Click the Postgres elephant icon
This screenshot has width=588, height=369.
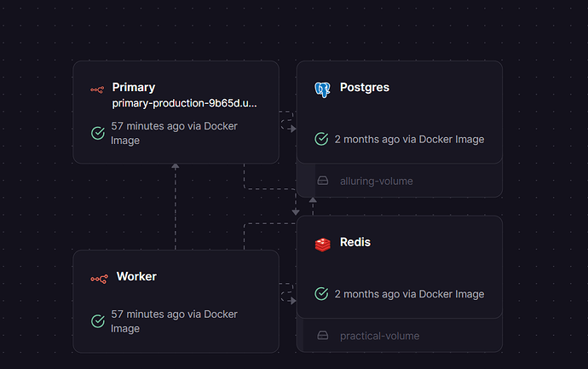point(322,88)
